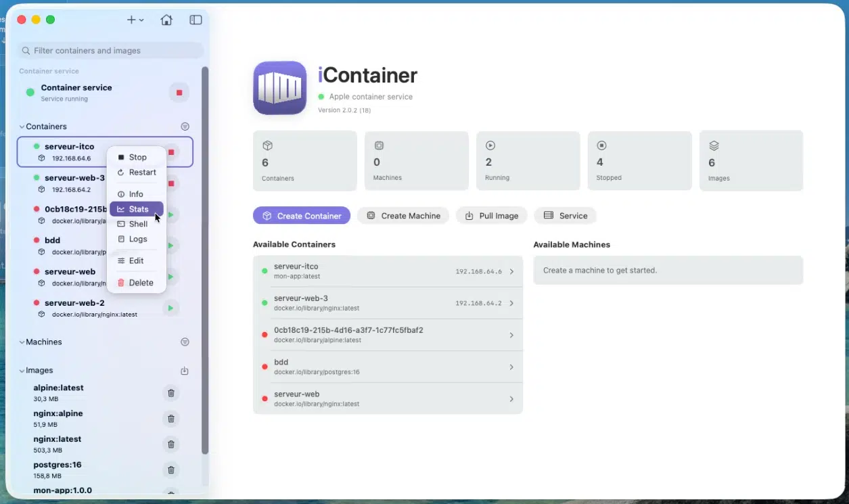849x504 pixels.
Task: Click the Pull Image button
Action: 492,216
